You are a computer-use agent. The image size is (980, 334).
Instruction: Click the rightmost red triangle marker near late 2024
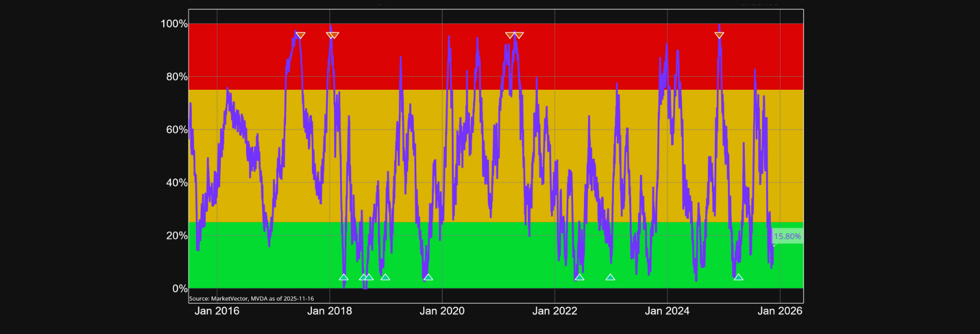point(719,36)
